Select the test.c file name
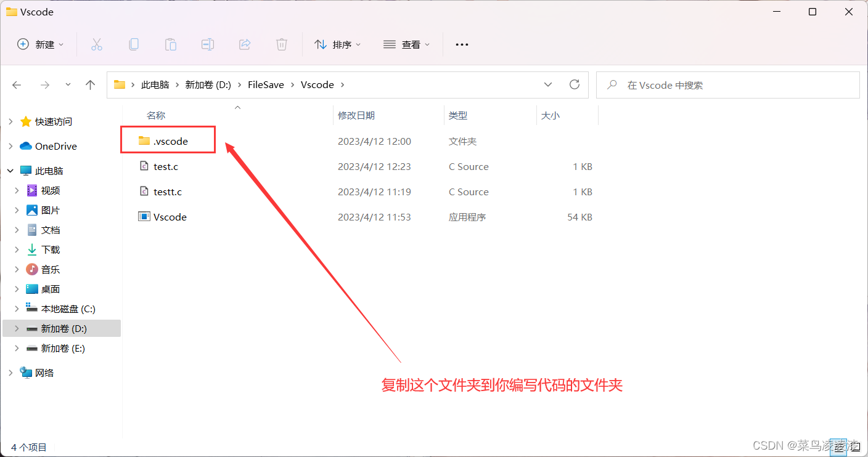 click(166, 166)
